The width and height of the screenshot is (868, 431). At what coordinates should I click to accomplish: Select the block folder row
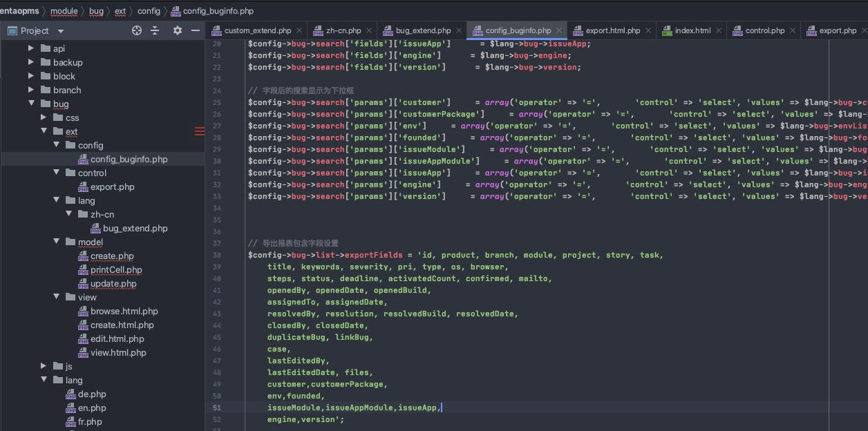102,76
